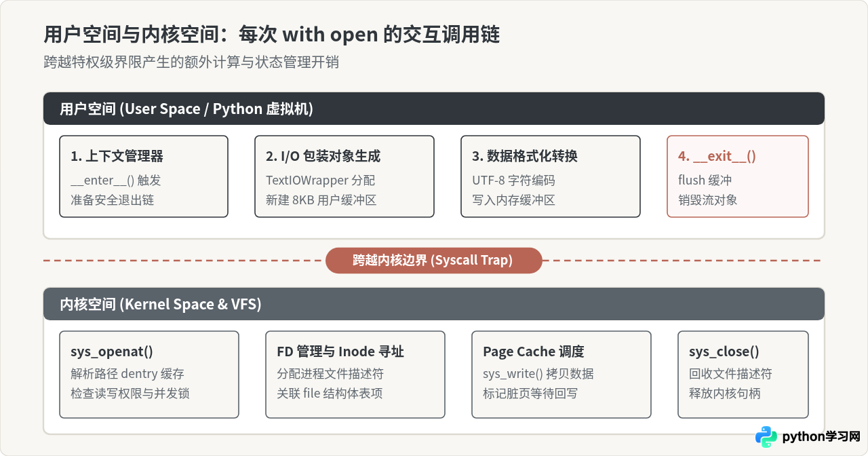Click the line flush 缓冲
Screen dimensions: 868x456
coord(705,180)
